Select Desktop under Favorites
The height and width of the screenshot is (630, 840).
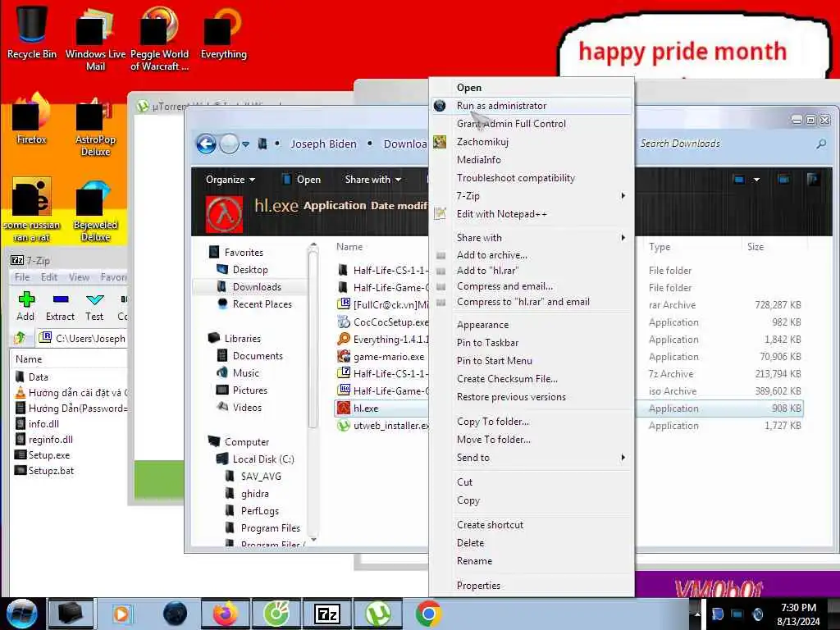tap(250, 269)
